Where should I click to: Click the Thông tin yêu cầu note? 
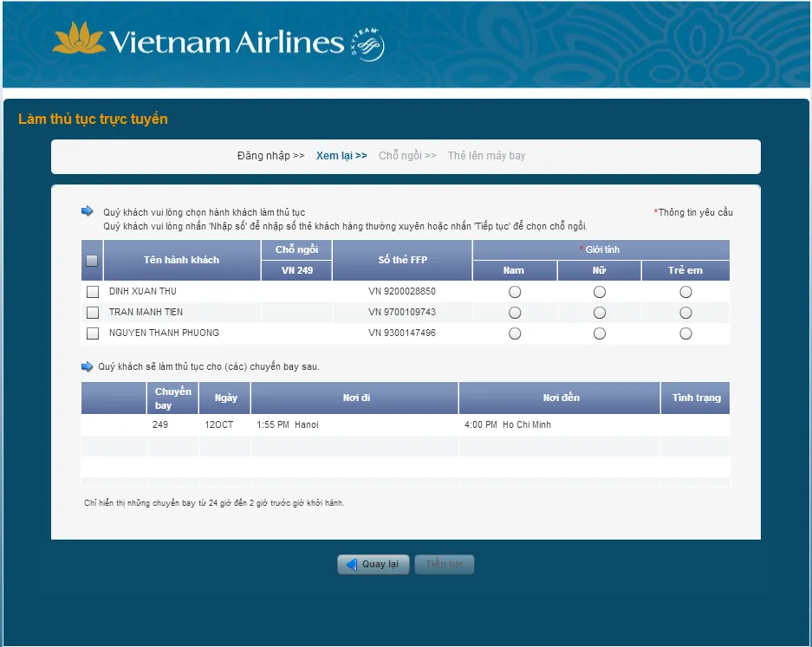click(x=693, y=212)
